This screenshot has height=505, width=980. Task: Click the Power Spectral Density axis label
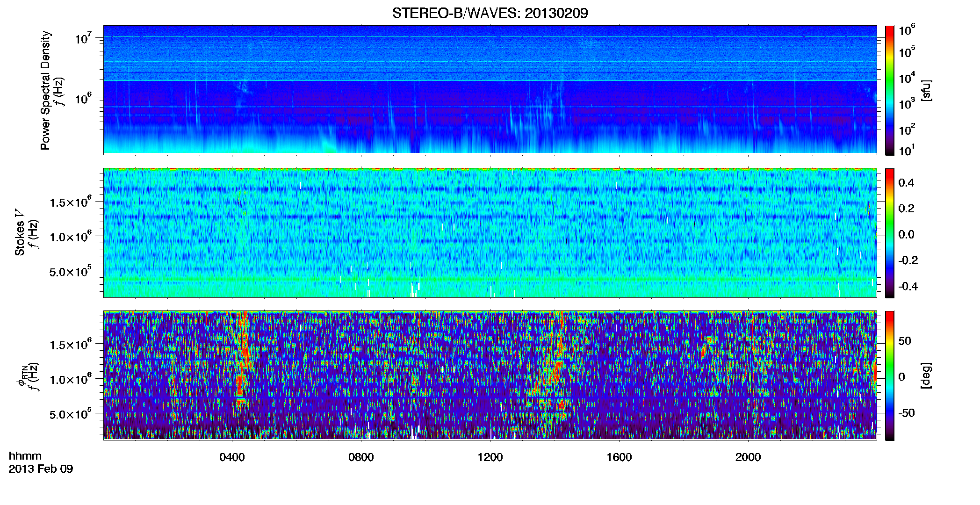(45, 90)
